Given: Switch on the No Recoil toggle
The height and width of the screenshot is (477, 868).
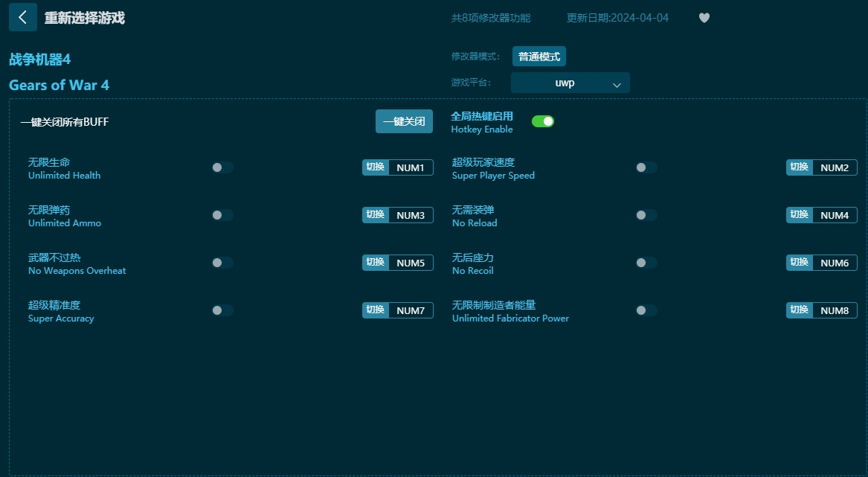Looking at the screenshot, I should pos(646,263).
